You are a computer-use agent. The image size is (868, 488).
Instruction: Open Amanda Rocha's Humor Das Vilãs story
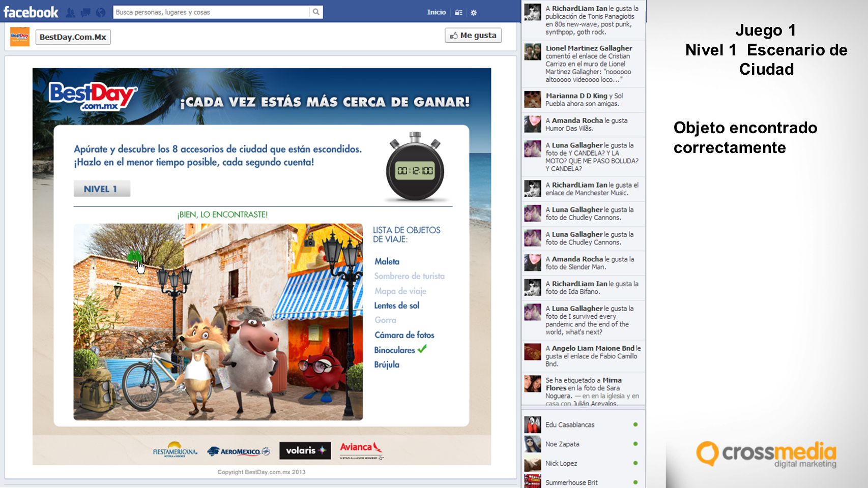pyautogui.click(x=584, y=125)
